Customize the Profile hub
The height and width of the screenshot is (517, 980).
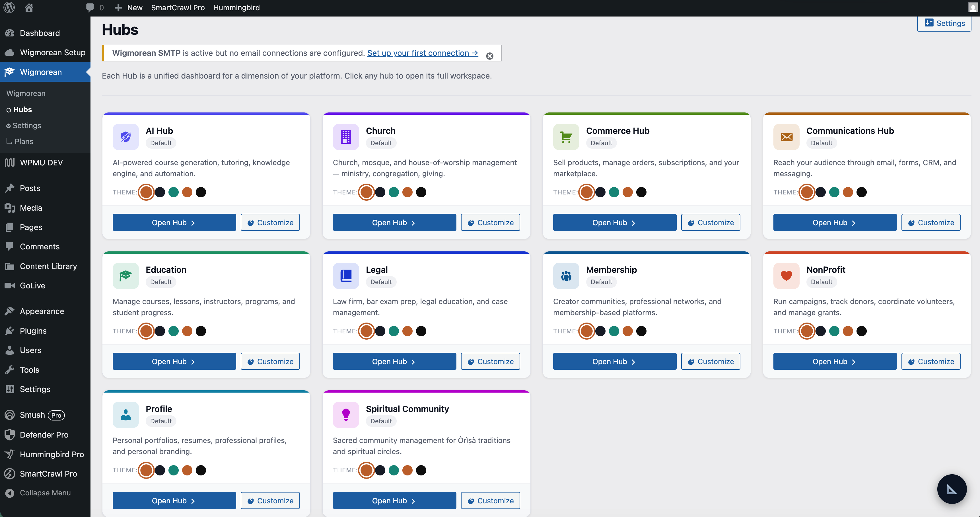coord(270,500)
